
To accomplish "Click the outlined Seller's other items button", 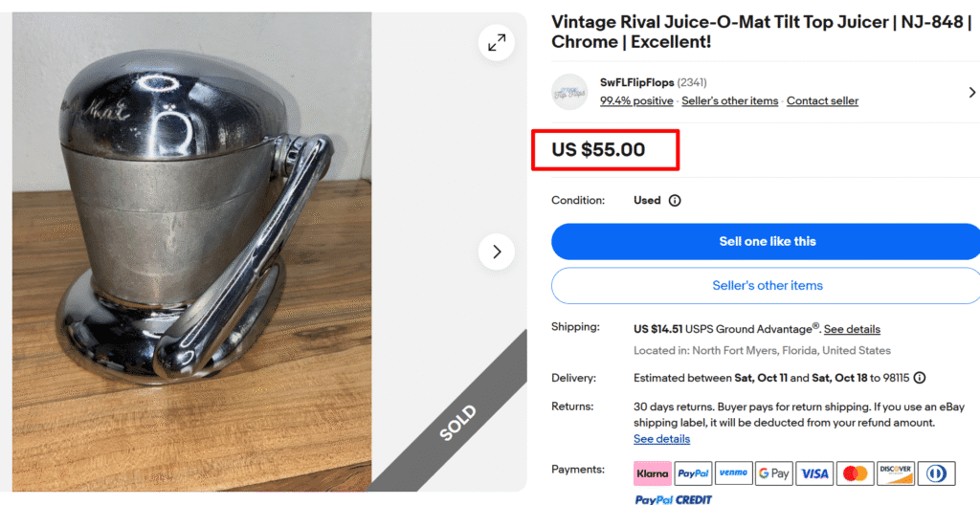I will pyautogui.click(x=767, y=286).
